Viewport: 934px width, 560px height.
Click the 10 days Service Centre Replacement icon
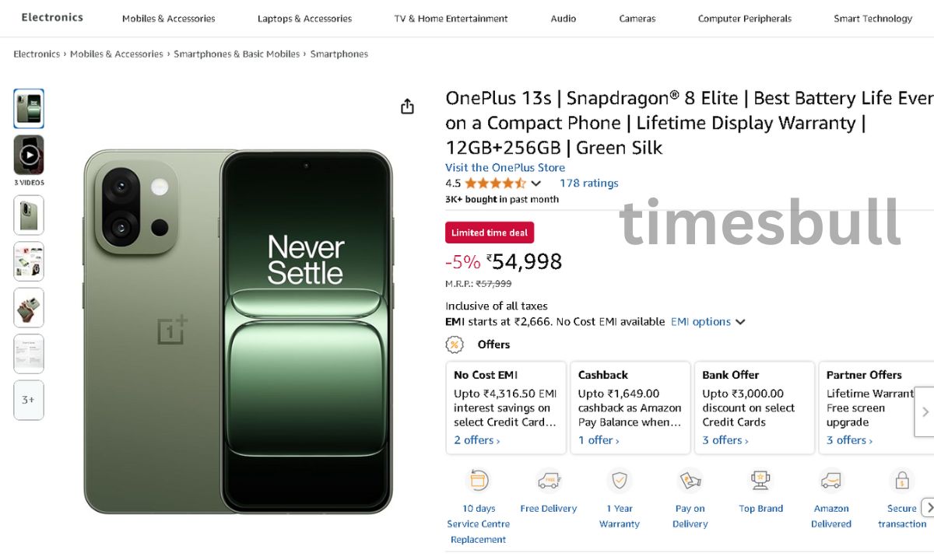click(x=479, y=480)
